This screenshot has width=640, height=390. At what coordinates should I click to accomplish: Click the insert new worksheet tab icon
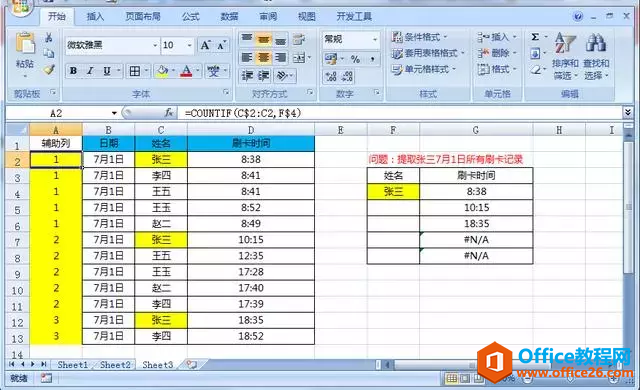192,365
